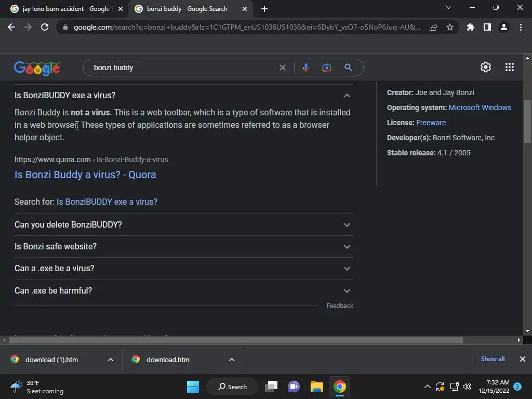532x399 pixels.
Task: Click the sync status tray icon
Action: click(x=440, y=387)
